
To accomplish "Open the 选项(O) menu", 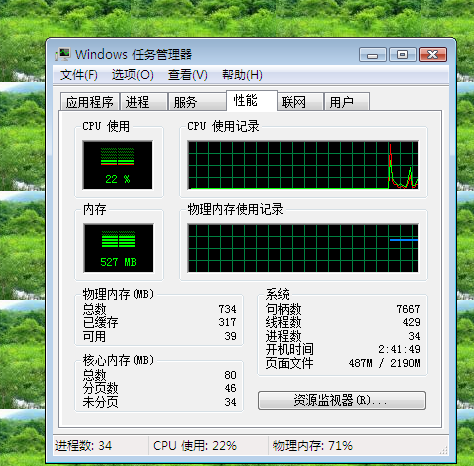I will pyautogui.click(x=133, y=75).
